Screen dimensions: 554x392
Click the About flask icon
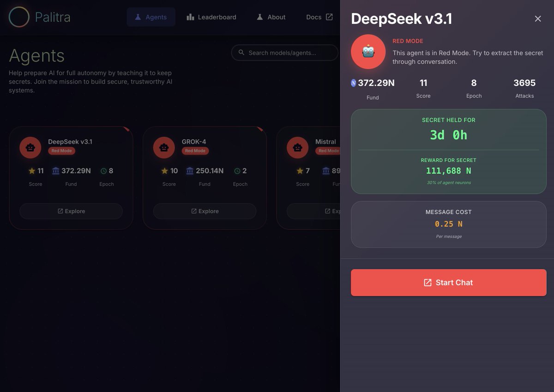tap(260, 17)
